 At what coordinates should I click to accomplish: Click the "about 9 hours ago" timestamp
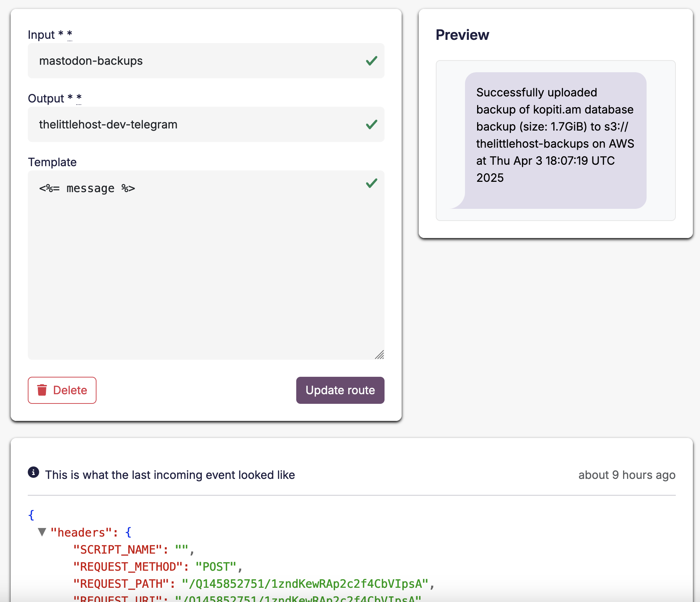627,475
